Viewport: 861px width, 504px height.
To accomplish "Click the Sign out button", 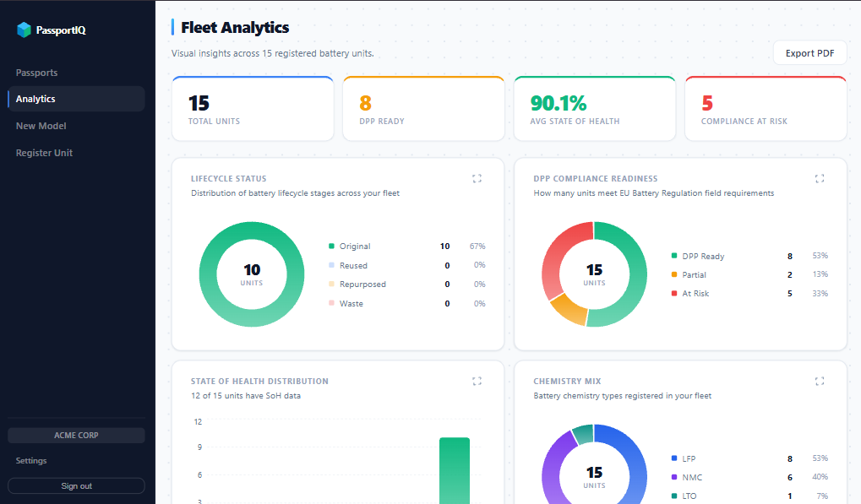I will (x=76, y=486).
